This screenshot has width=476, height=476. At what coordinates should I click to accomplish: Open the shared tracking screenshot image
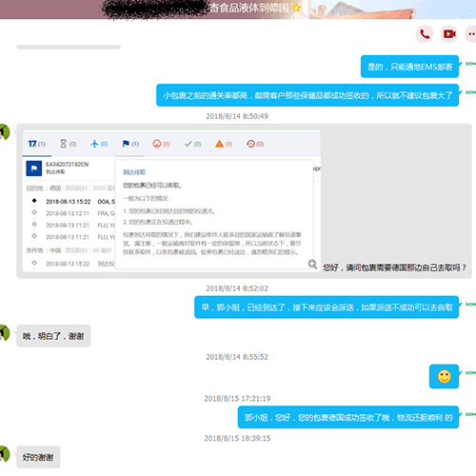171,201
